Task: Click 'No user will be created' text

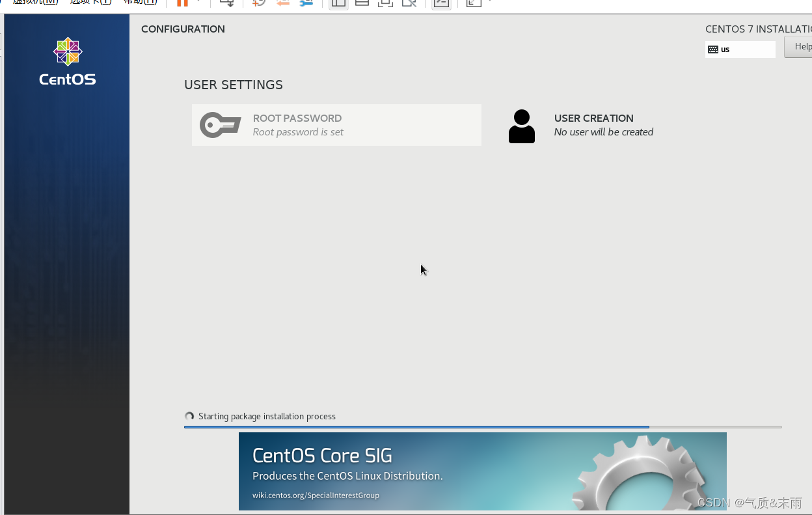Action: (604, 132)
